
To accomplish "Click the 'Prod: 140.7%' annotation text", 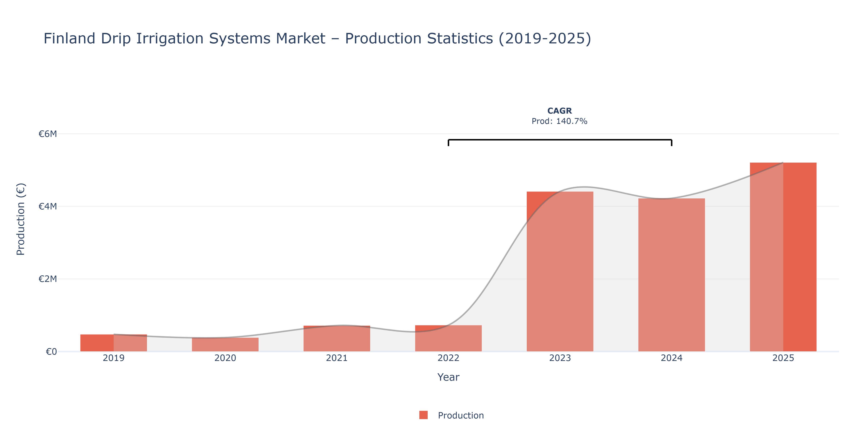I will [559, 121].
